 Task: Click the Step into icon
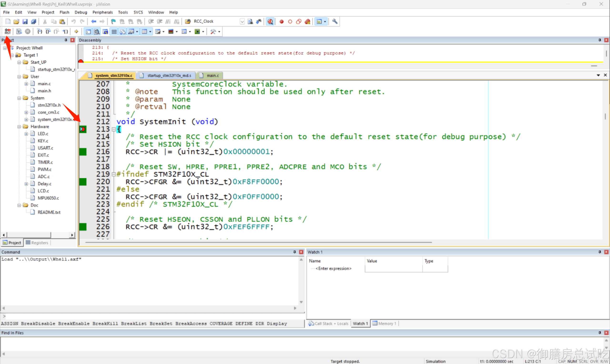coord(40,31)
